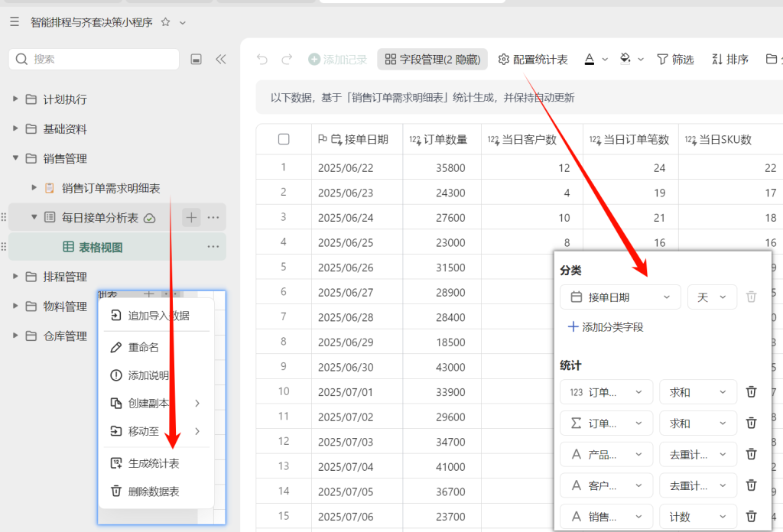Image resolution: width=783 pixels, height=532 pixels.
Task: Open 去重计... dropdown in 产品 row
Action: pos(698,454)
